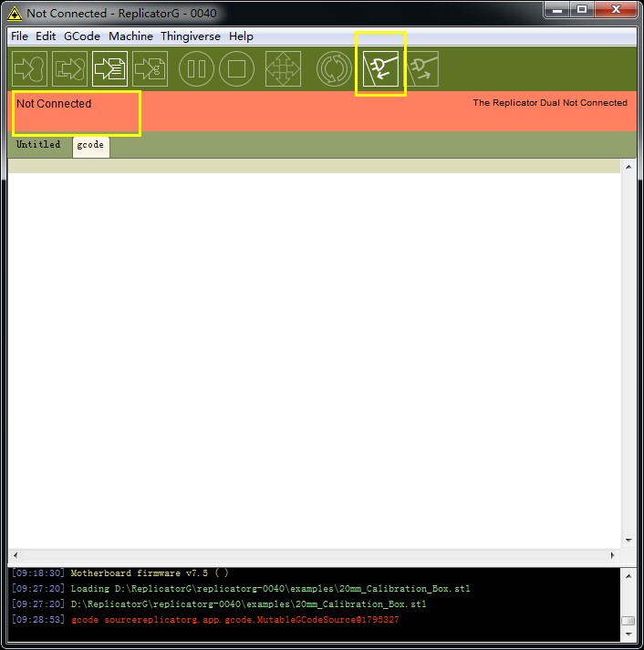The width and height of the screenshot is (644, 650).
Task: Click the console log scrollbar thumb
Action: 628,621
